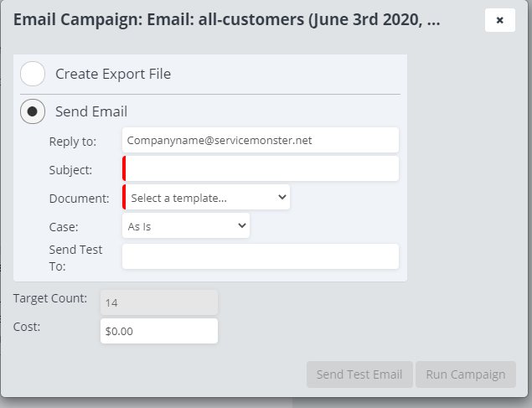Image resolution: width=532 pixels, height=408 pixels.
Task: Select the Create Export File radio button
Action: coord(33,74)
